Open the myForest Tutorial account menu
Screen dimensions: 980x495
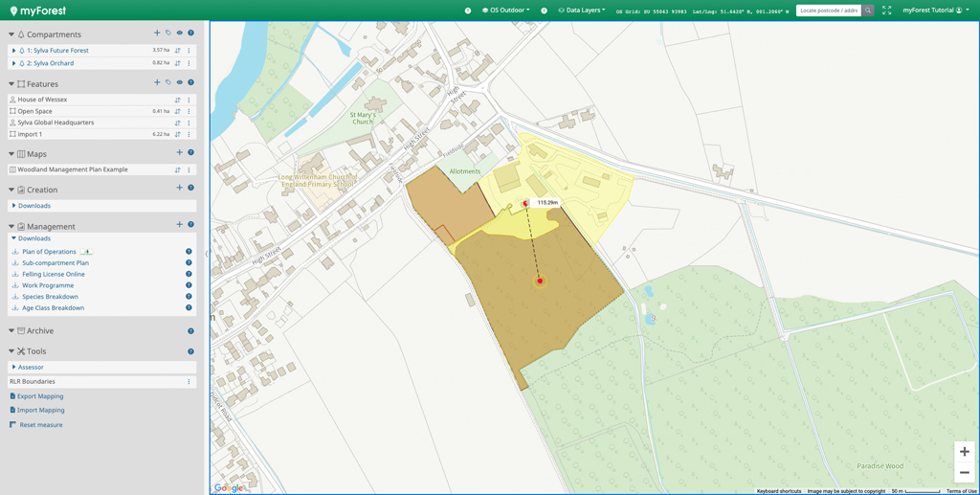click(935, 11)
